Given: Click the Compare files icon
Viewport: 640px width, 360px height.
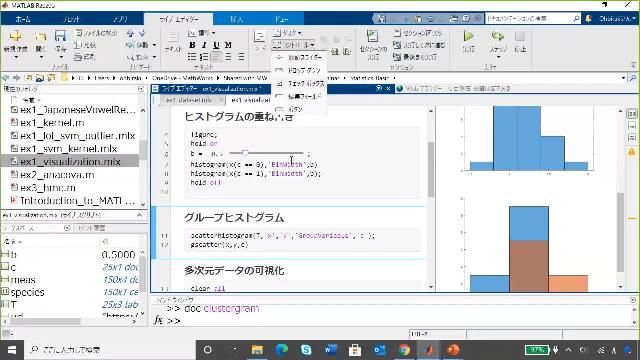Looking at the screenshot, I should click(x=78, y=45).
